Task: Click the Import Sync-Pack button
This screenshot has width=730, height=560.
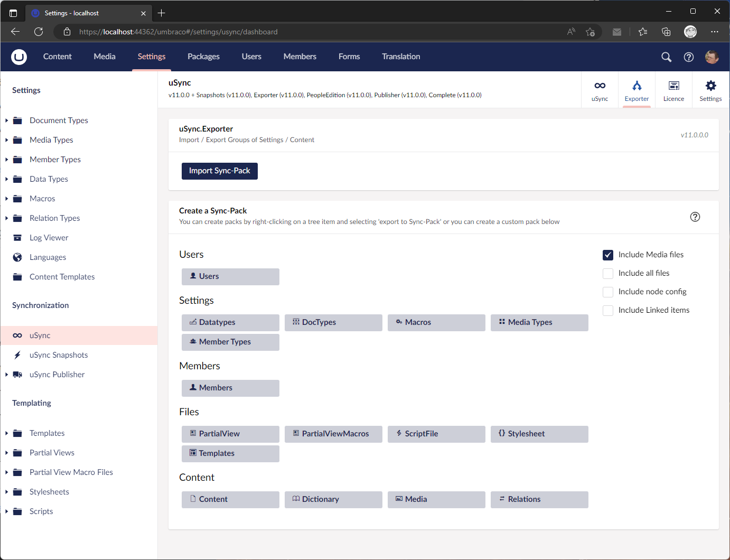Action: tap(219, 171)
